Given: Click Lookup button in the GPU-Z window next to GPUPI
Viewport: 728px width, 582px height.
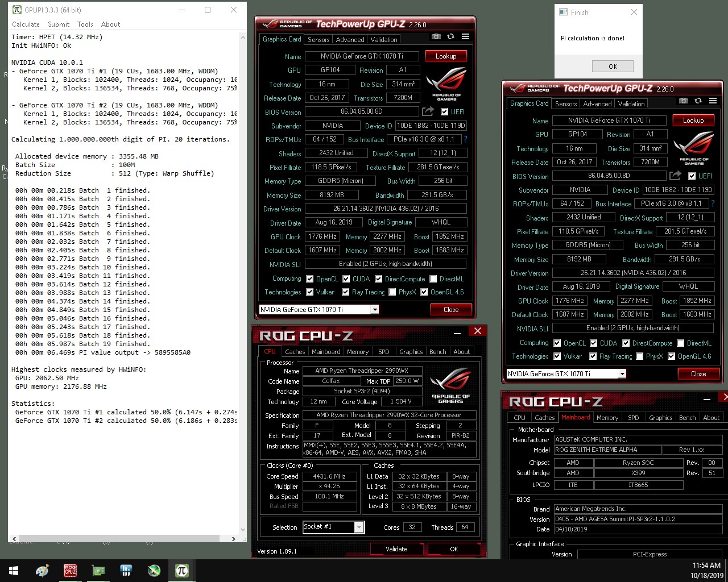Looking at the screenshot, I should pyautogui.click(x=446, y=56).
